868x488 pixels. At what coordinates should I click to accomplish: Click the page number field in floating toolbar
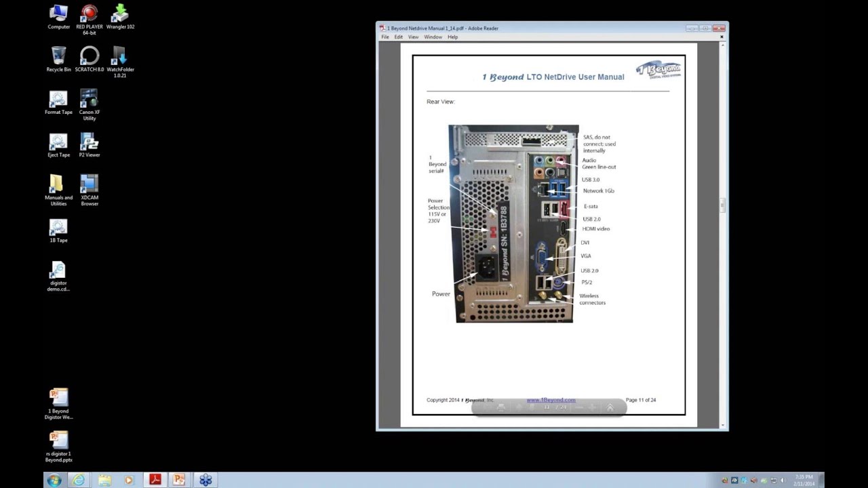click(x=548, y=407)
